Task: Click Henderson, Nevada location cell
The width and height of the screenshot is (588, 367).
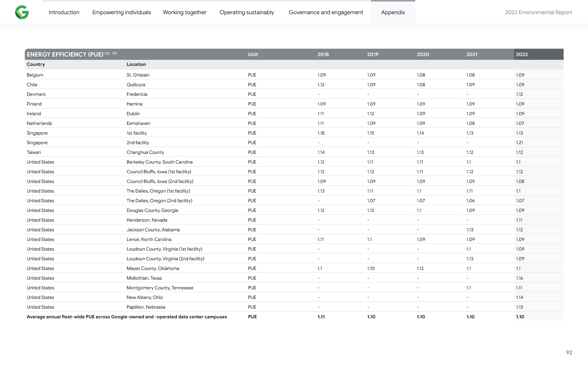Action: click(147, 220)
